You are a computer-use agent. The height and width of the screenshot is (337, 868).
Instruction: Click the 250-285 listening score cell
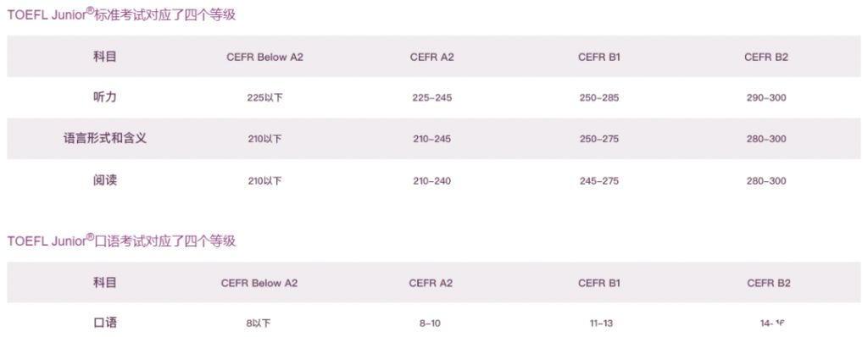click(x=599, y=98)
